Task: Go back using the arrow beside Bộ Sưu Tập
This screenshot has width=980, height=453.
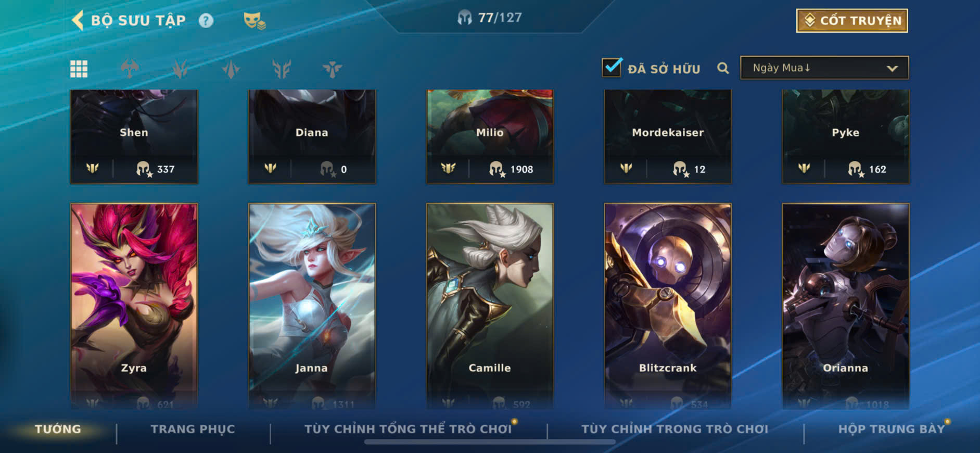Action: pyautogui.click(x=78, y=20)
